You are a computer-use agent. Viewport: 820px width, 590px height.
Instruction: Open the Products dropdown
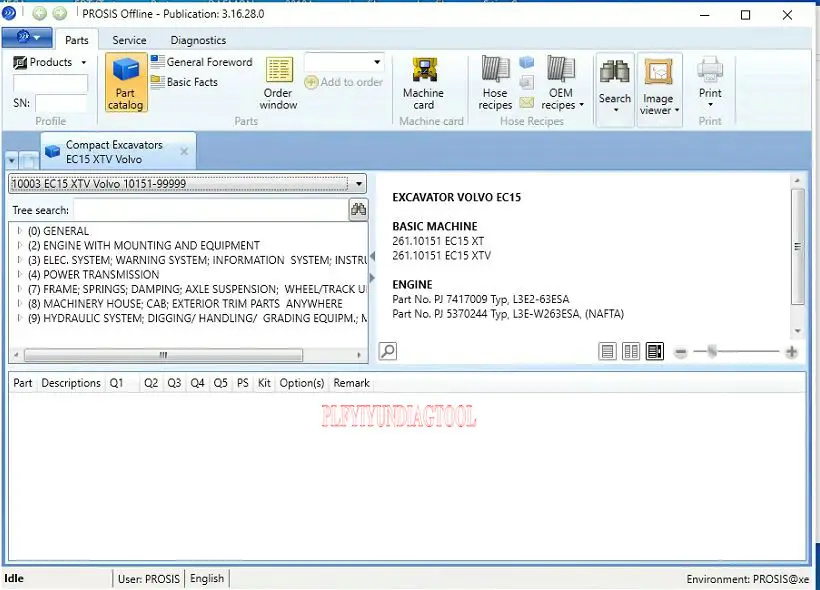coord(50,62)
